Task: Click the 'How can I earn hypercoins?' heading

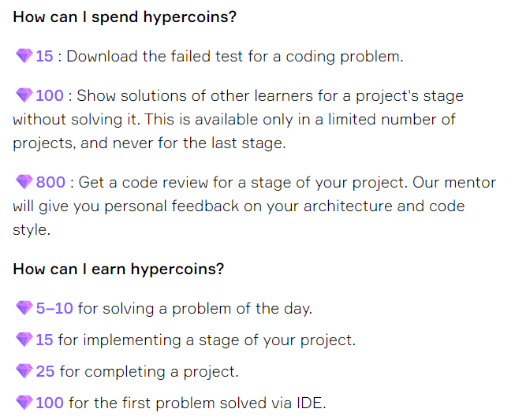Action: 118,269
